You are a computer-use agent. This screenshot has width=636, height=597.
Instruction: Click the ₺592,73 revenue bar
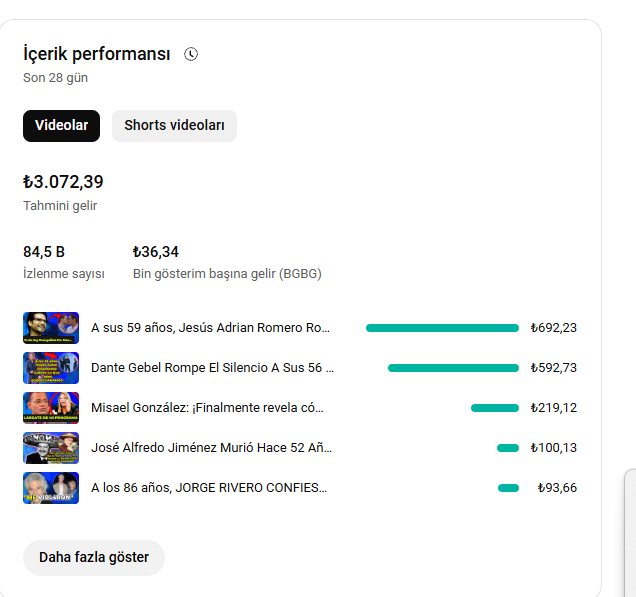453,368
